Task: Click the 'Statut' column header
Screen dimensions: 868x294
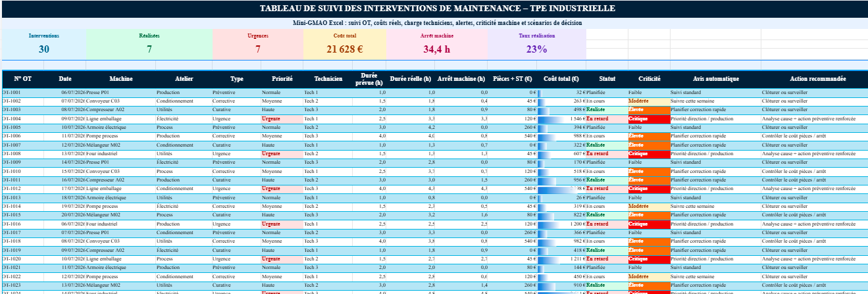Action: (x=607, y=79)
